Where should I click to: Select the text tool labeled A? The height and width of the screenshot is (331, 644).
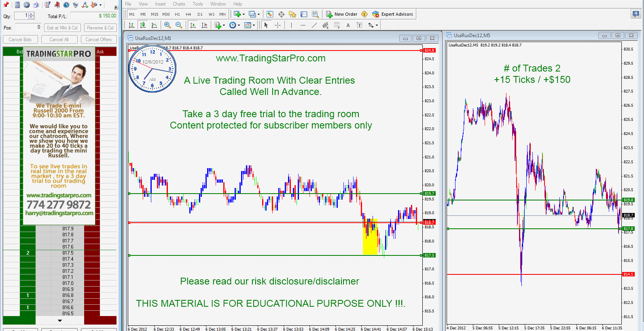click(348, 25)
